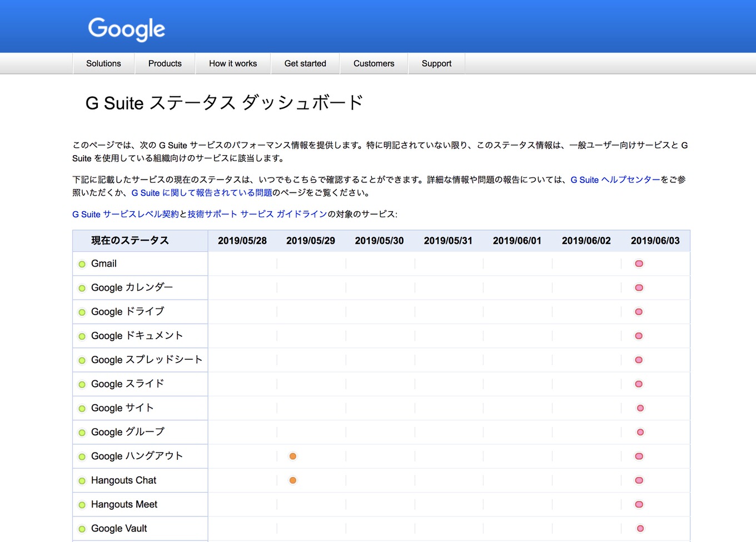Image resolution: width=756 pixels, height=542 pixels.
Task: Click green status icon beside Google カレンダー
Action: coord(82,288)
